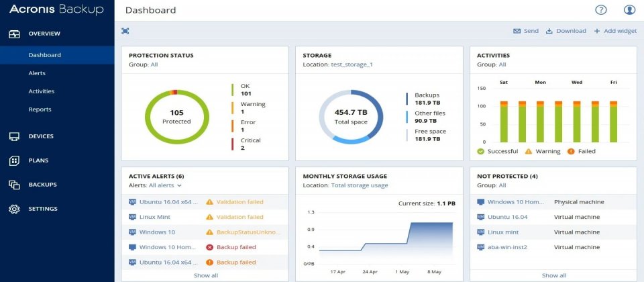Toggle the full screen dashboard icon
The image size is (644, 282).
pos(125,31)
